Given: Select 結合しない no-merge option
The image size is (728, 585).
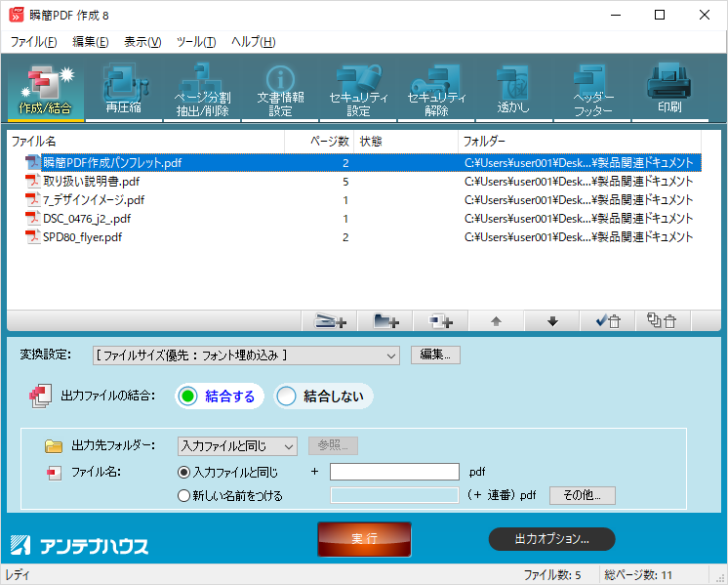Looking at the screenshot, I should (x=323, y=397).
